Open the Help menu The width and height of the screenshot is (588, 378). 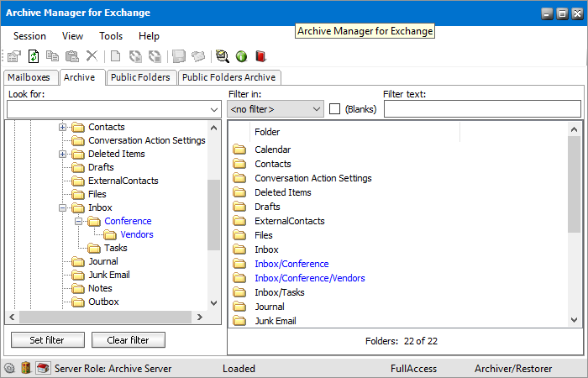point(149,36)
